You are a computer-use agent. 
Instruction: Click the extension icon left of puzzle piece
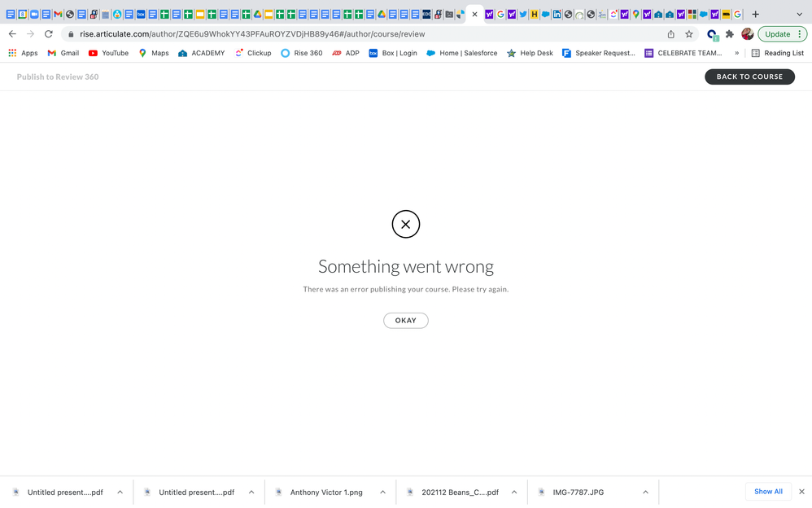(712, 35)
